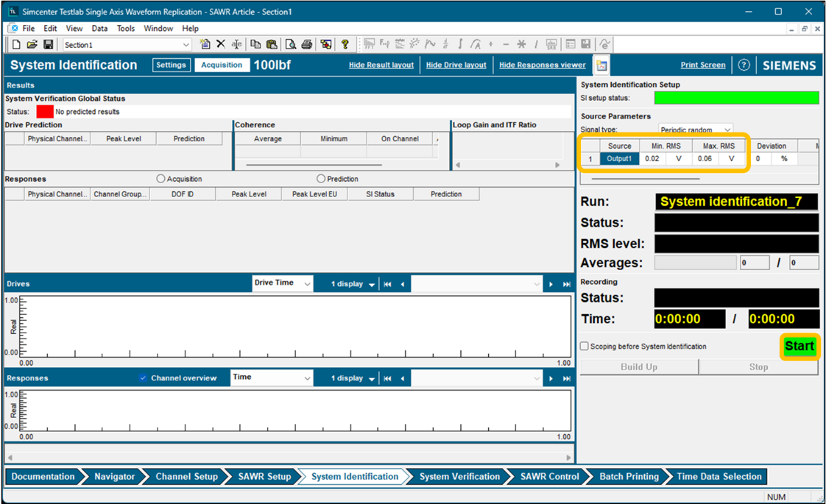Open project with the folder icon

click(32, 45)
